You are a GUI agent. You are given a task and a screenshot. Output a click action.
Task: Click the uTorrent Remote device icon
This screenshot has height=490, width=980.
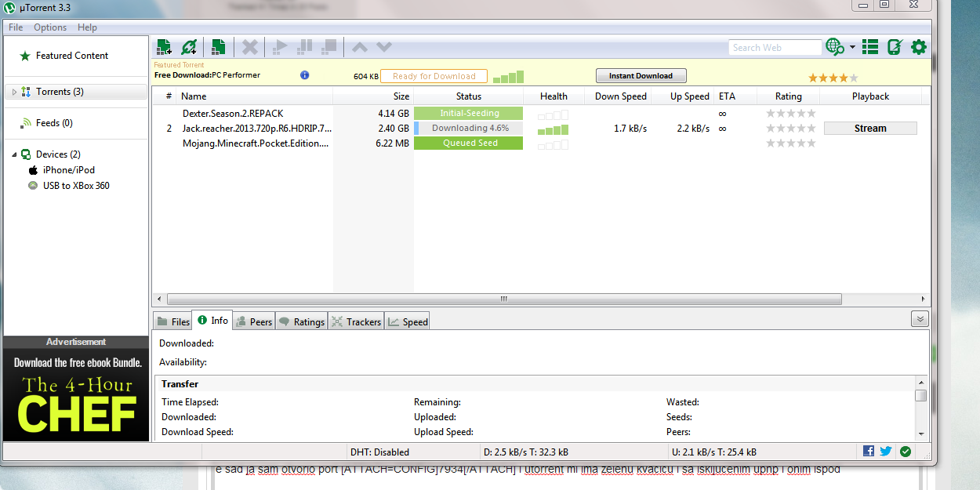pos(895,47)
